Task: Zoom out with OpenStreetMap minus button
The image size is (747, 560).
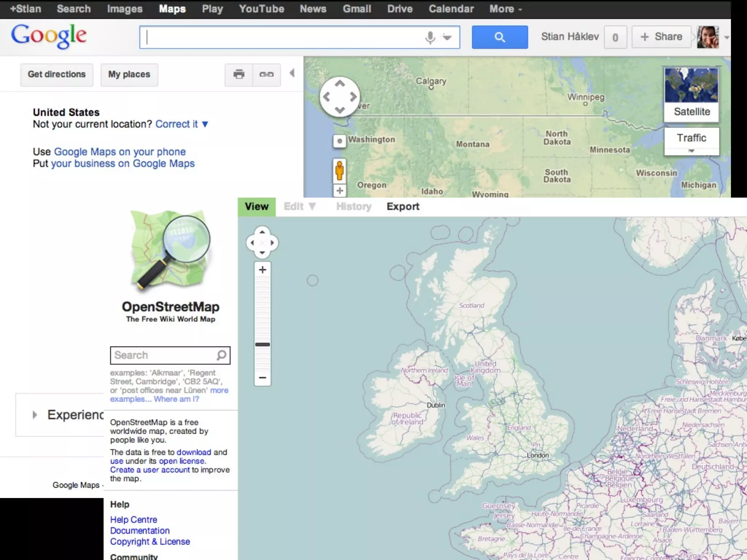Action: click(x=262, y=378)
